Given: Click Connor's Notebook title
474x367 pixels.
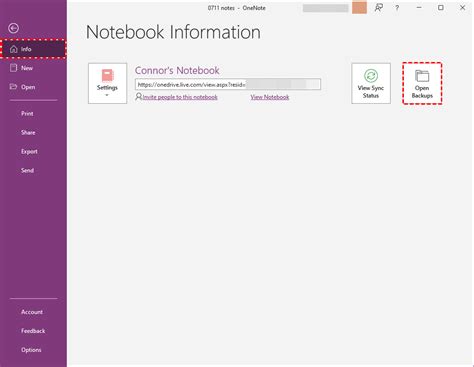Looking at the screenshot, I should point(177,70).
